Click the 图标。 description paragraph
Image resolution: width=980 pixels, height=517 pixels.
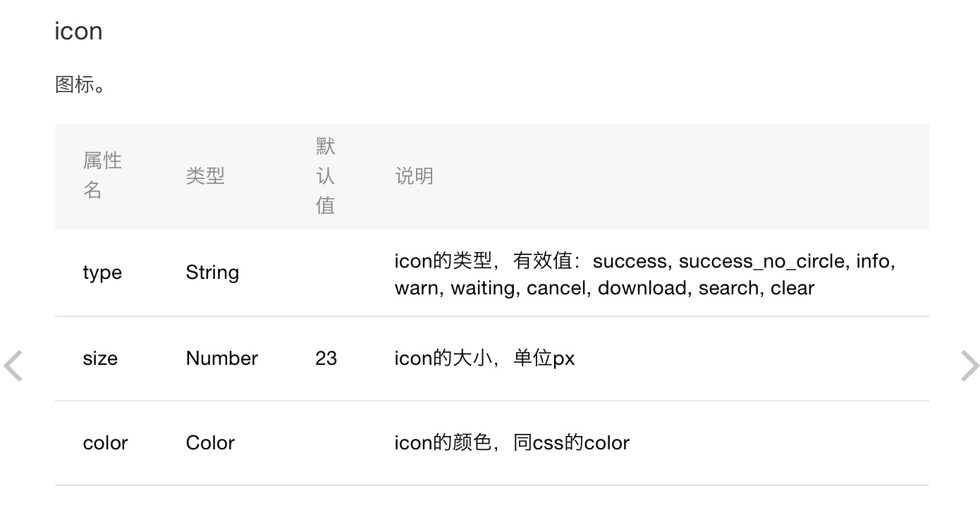[x=80, y=85]
